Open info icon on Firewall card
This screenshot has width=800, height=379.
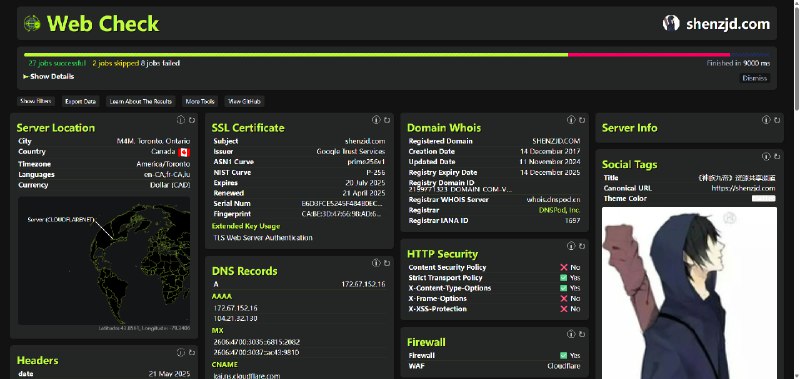pos(571,334)
